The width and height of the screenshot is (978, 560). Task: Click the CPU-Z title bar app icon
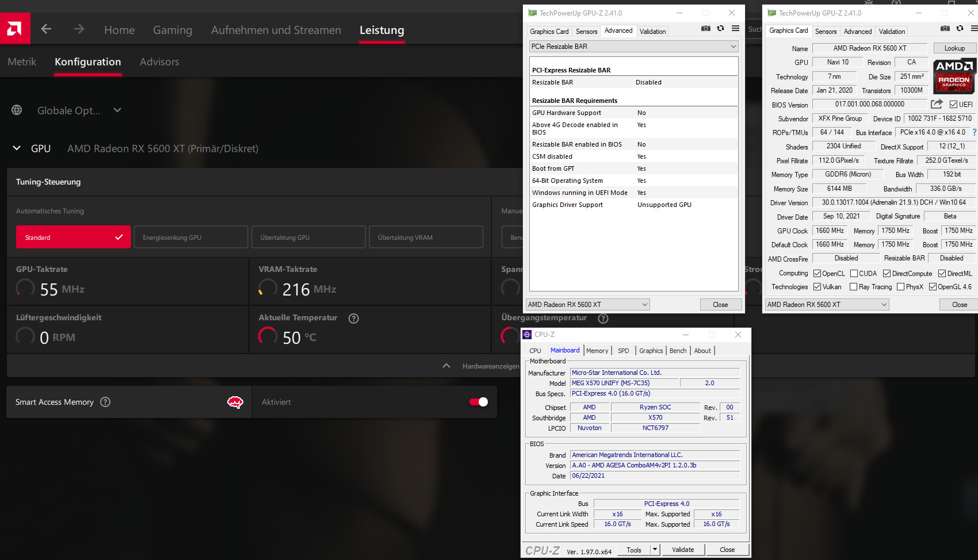pyautogui.click(x=527, y=335)
